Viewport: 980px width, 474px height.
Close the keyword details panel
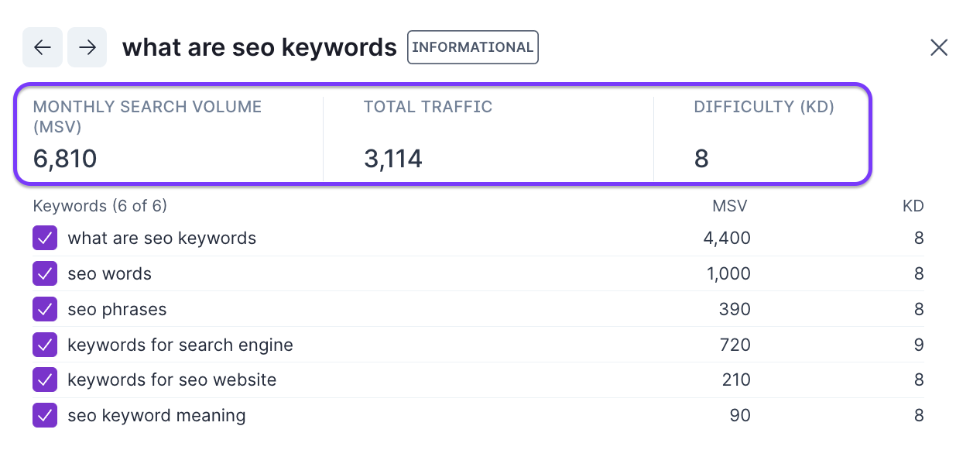(938, 47)
